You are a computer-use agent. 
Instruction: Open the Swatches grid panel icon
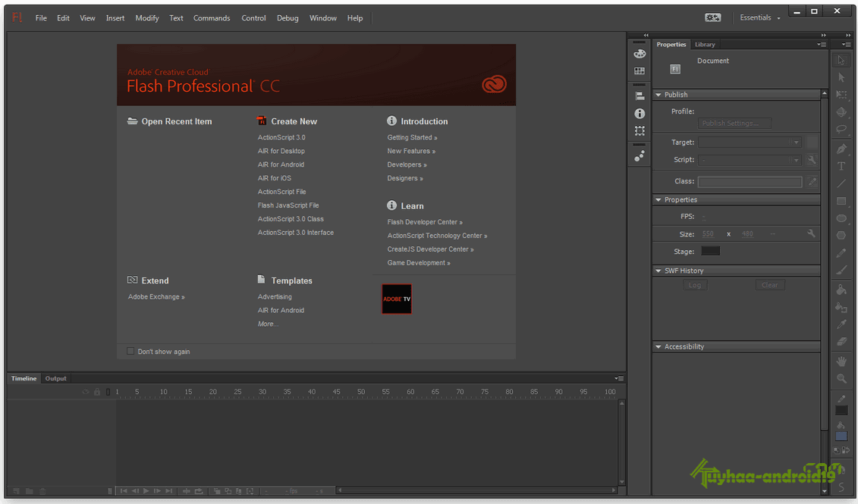click(x=640, y=71)
